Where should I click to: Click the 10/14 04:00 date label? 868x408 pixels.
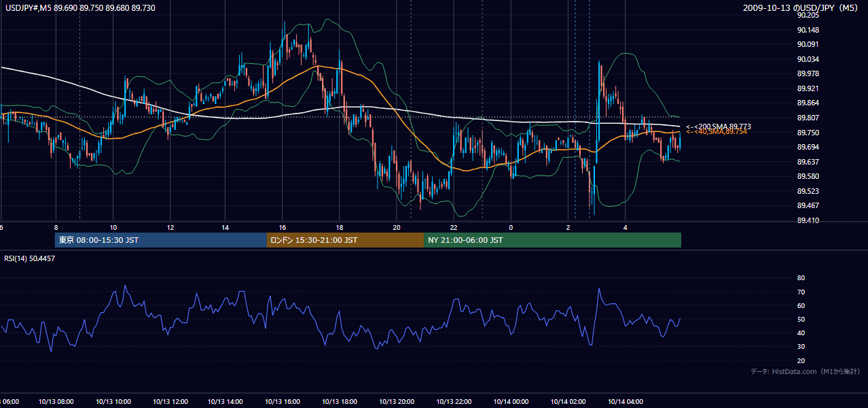pos(625,402)
